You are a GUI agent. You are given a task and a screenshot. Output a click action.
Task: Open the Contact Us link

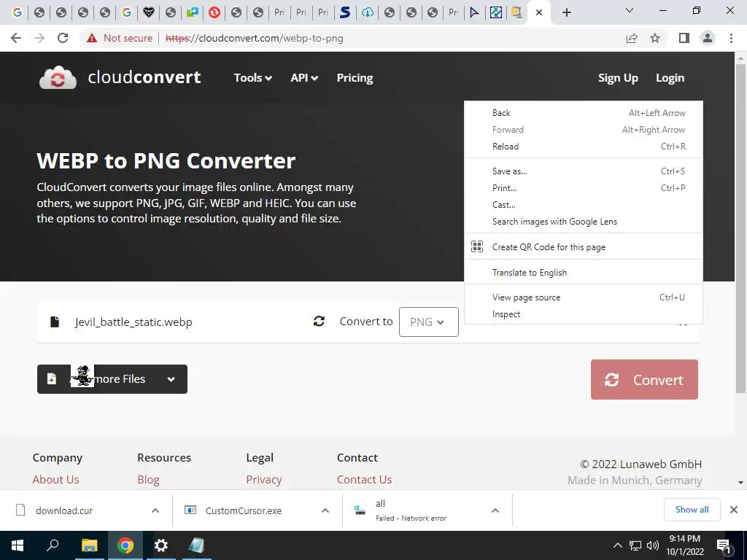[x=365, y=480]
